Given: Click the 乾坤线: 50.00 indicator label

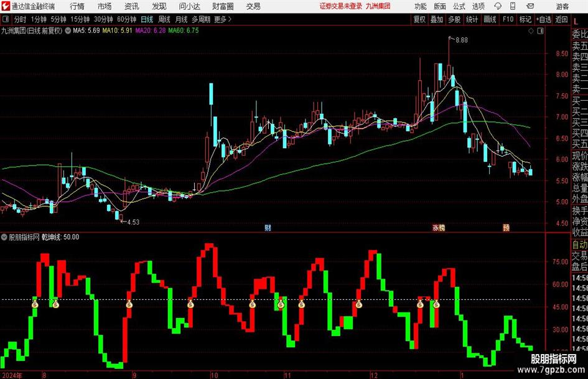Looking at the screenshot, I should tap(60, 237).
